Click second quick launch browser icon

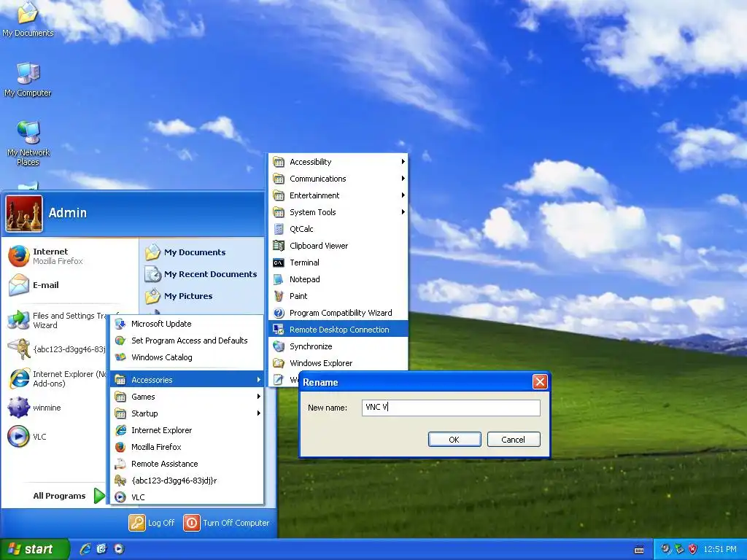[x=101, y=549]
